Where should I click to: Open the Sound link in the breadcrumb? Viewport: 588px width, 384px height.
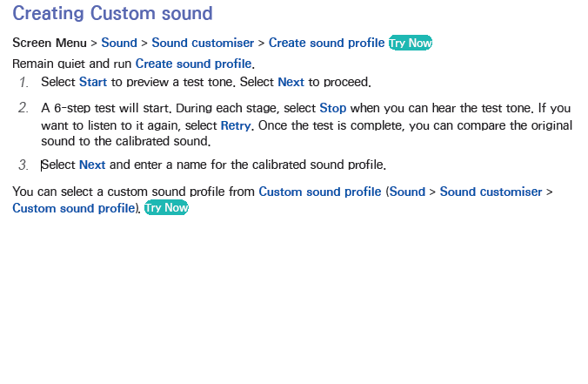[119, 43]
